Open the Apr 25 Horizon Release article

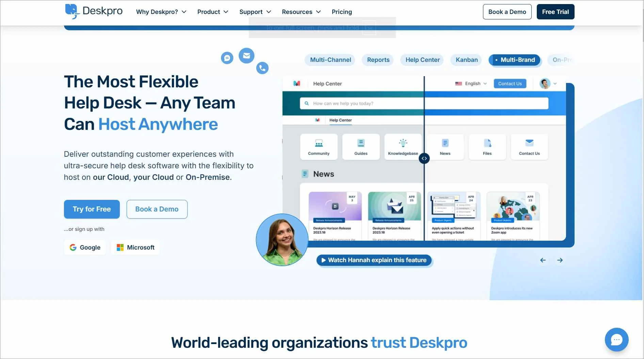394,216
